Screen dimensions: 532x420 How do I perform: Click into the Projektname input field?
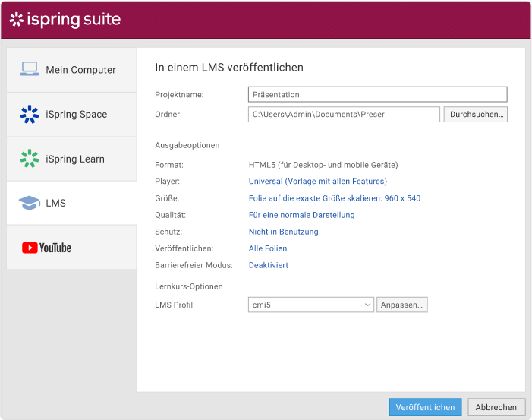[x=378, y=94]
